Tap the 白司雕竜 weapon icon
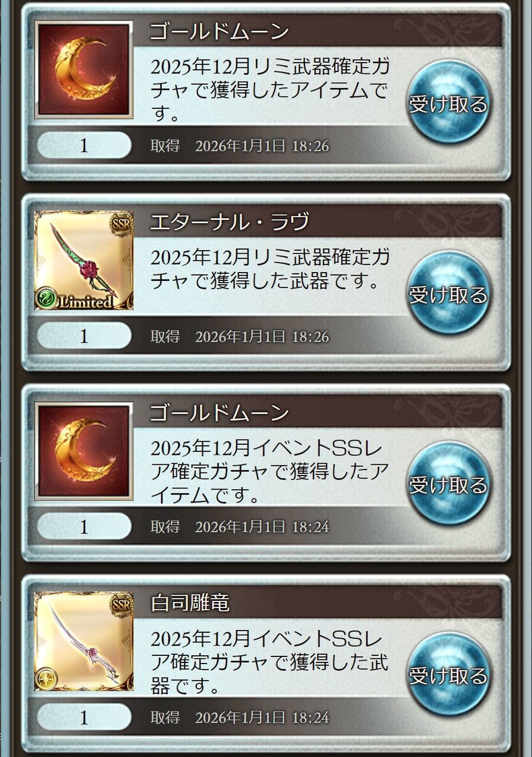Viewport: 532px width, 757px height. (x=84, y=642)
